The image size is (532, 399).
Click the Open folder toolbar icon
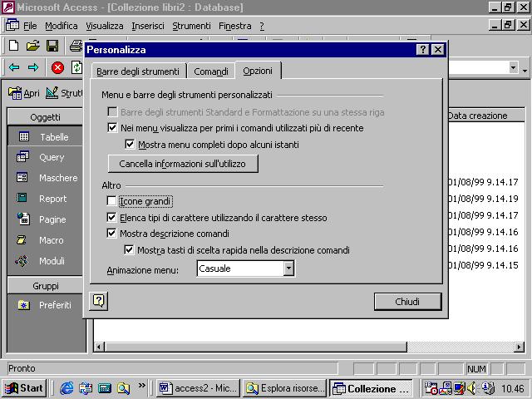pyautogui.click(x=33, y=46)
